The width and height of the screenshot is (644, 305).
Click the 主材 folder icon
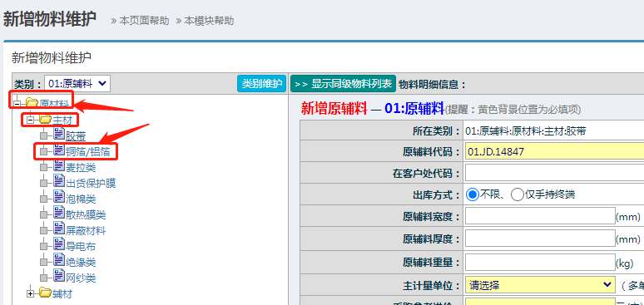click(45, 120)
